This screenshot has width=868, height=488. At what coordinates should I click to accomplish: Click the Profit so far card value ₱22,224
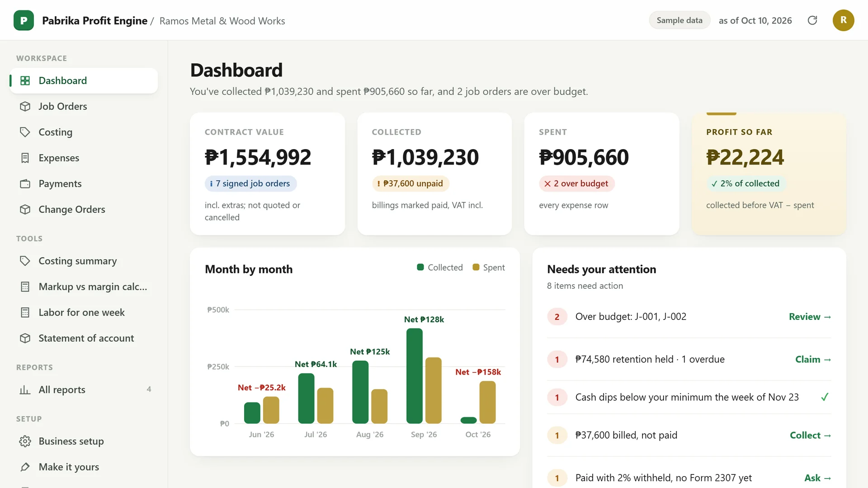coord(745,157)
